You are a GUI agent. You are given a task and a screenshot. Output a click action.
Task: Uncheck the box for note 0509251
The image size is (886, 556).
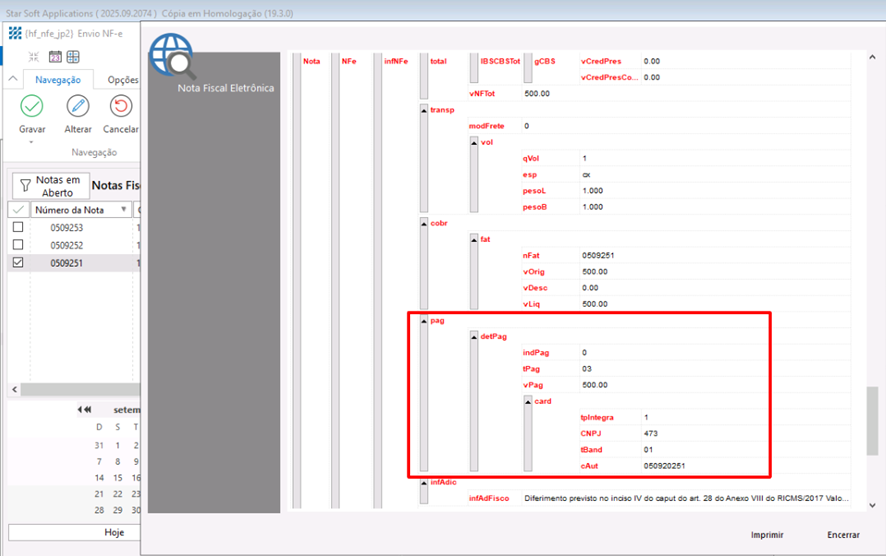click(x=17, y=263)
